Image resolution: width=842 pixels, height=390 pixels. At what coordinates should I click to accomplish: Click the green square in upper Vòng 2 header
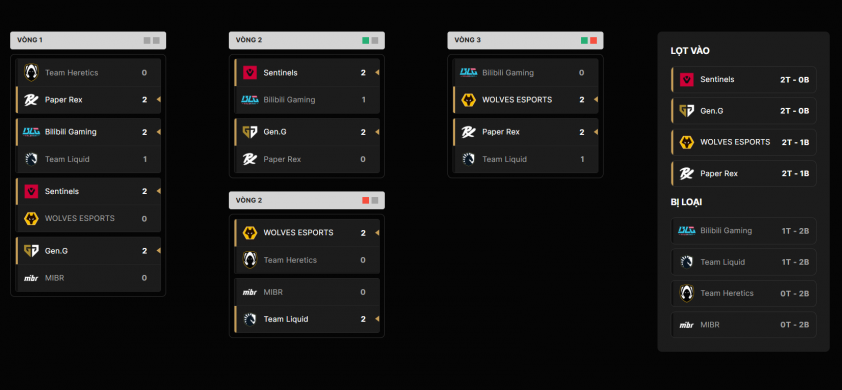click(366, 40)
